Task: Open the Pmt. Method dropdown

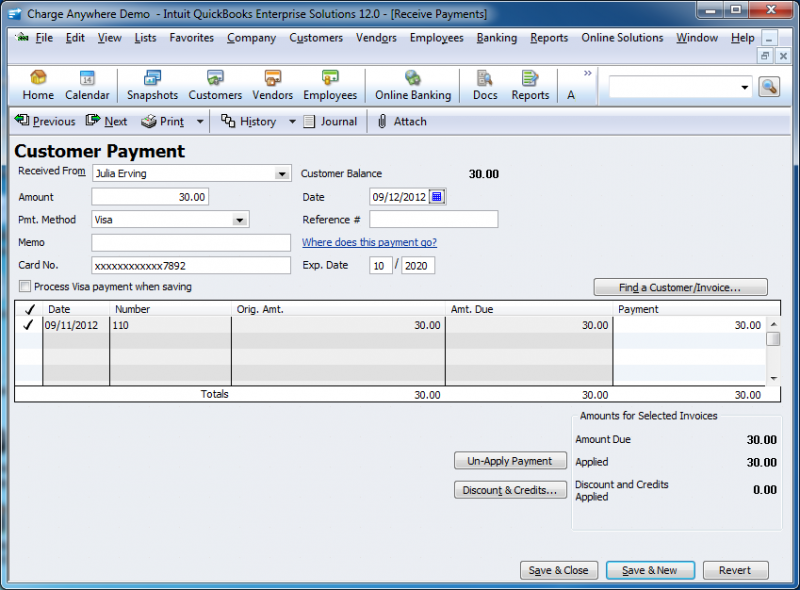Action: (x=240, y=219)
